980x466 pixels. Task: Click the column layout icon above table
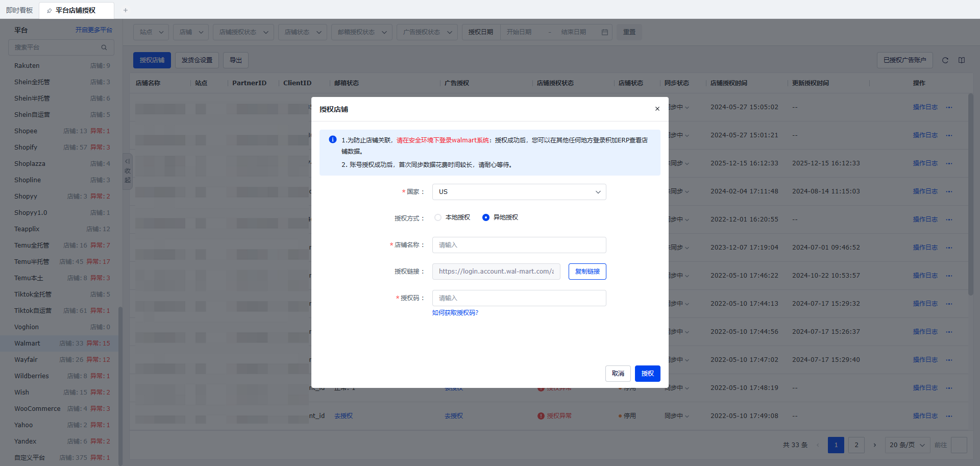coord(962,60)
